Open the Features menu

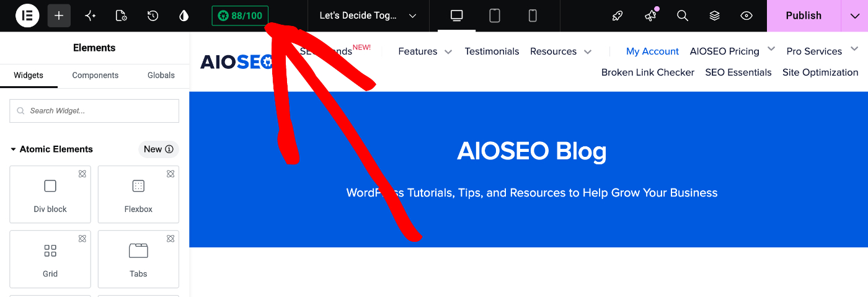tap(418, 51)
